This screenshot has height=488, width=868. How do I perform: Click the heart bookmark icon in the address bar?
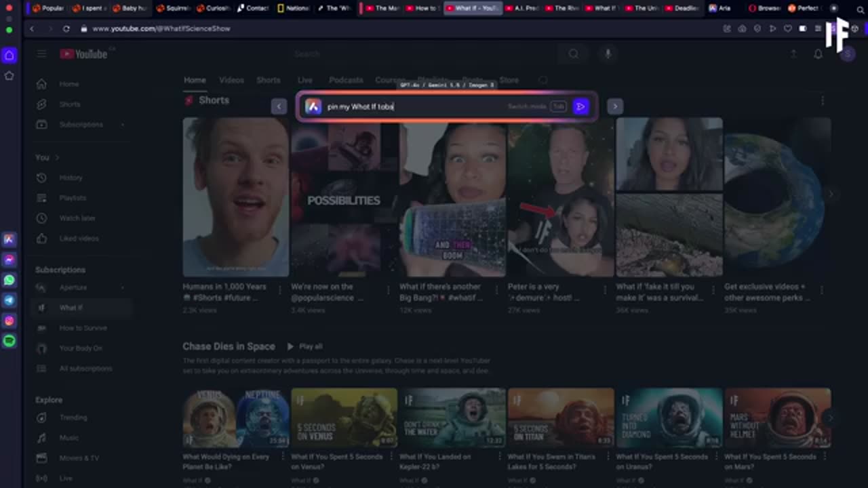point(787,28)
